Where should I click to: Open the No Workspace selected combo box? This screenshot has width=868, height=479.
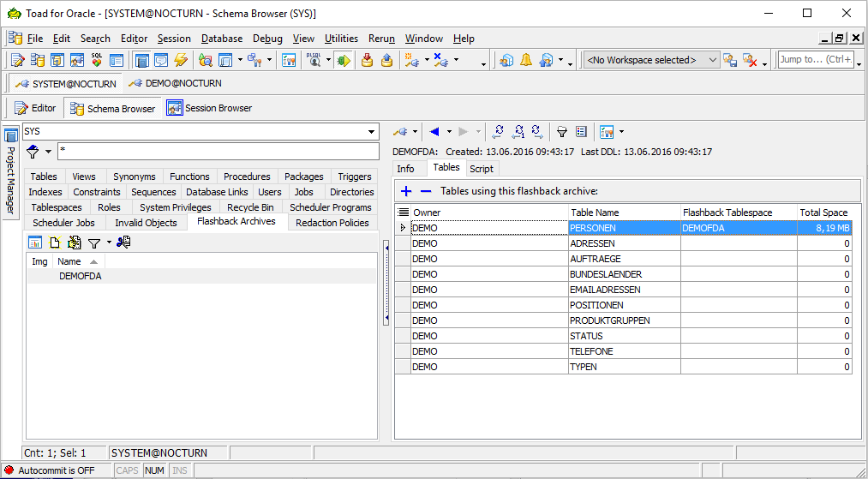651,60
